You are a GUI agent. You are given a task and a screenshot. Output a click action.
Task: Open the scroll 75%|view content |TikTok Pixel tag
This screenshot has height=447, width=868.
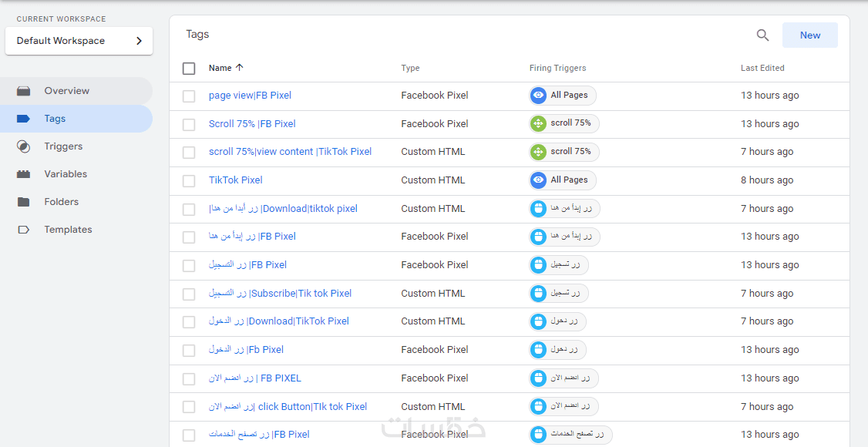pos(290,152)
